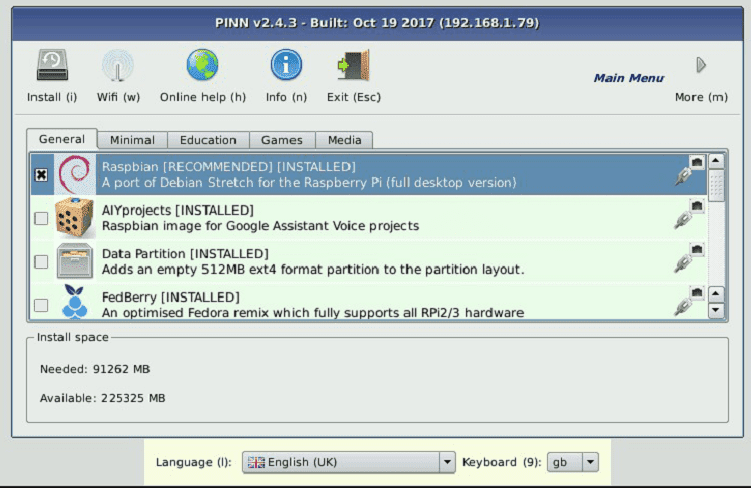Click the scroll up arrow at list top
The height and width of the screenshot is (488, 751).
pyautogui.click(x=716, y=161)
